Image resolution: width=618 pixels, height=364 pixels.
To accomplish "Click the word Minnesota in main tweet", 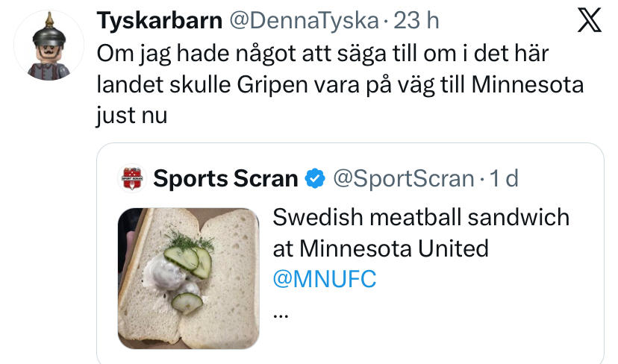I will click(528, 84).
